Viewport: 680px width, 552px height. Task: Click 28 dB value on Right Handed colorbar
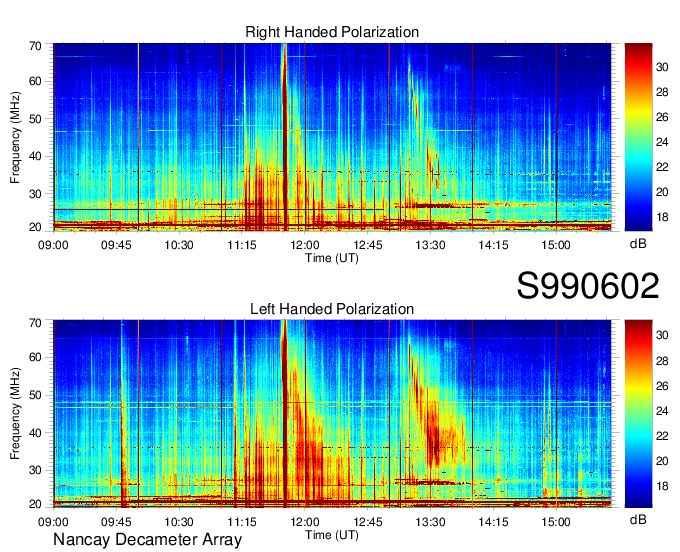click(x=662, y=92)
